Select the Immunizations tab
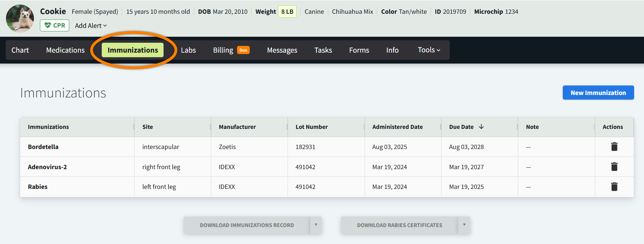Screen dimensions: 644x244 [x=132, y=50]
